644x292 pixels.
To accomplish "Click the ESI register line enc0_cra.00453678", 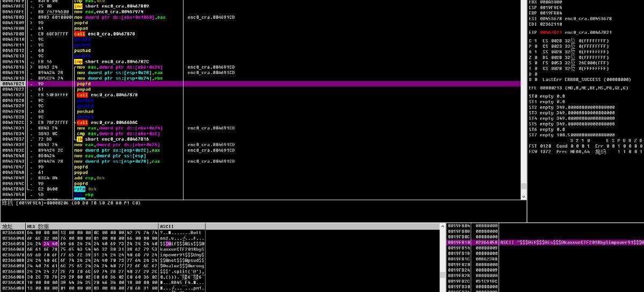I will (570, 18).
